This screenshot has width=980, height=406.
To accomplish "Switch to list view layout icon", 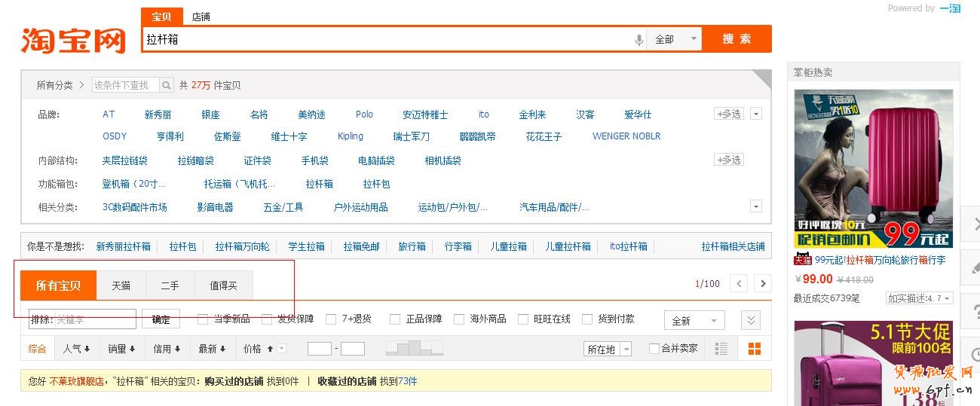I will [721, 349].
